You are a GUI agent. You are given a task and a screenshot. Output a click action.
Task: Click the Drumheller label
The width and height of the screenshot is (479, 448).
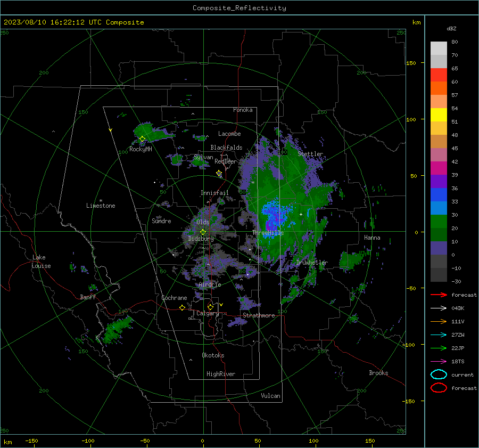312,263
